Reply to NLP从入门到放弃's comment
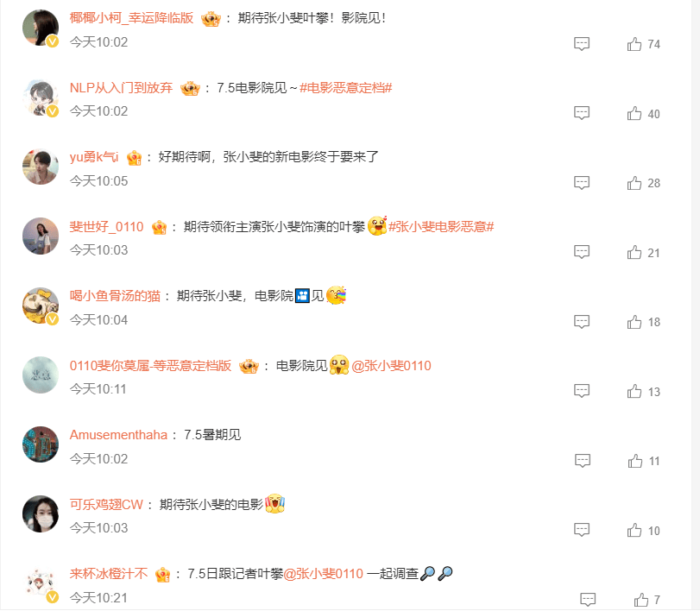 click(582, 113)
